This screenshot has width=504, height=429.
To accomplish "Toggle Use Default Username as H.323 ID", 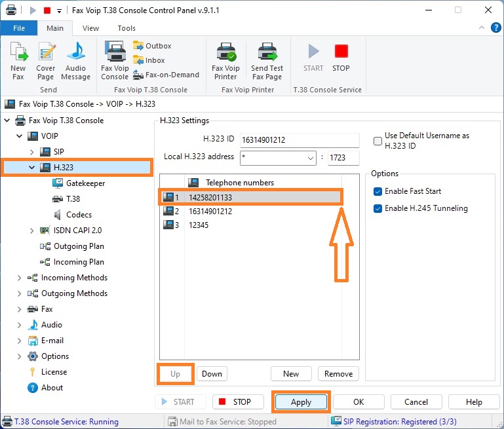I will [x=378, y=141].
